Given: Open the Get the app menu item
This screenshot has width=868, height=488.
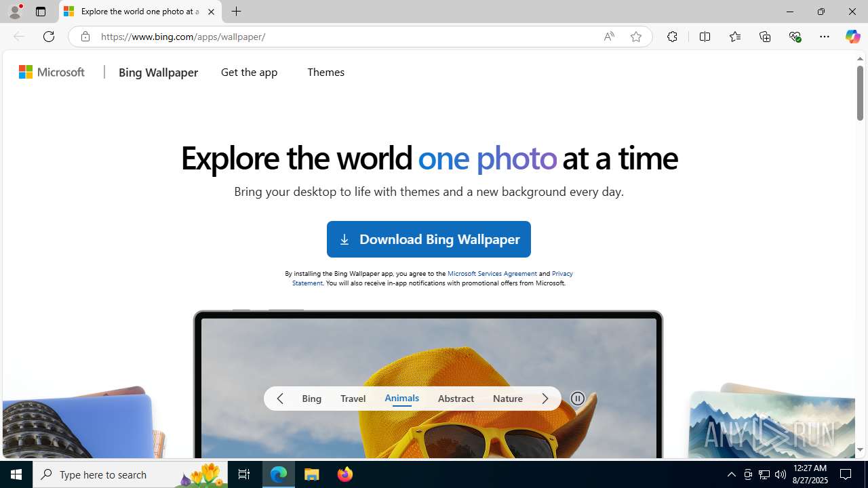Looking at the screenshot, I should click(x=249, y=72).
